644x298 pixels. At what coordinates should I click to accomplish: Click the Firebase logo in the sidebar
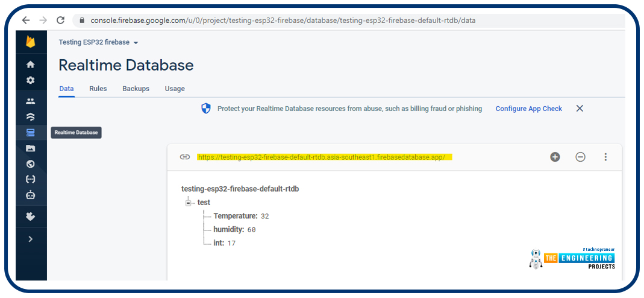tap(31, 43)
